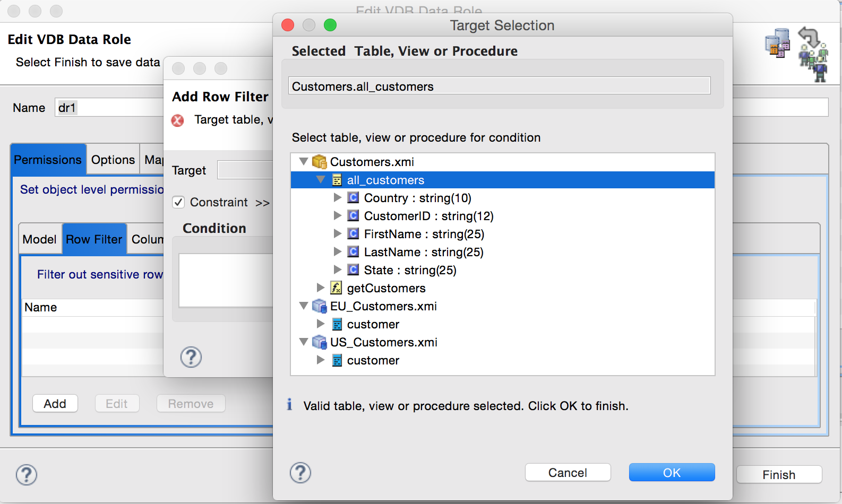Viewport: 842px width, 504px height.
Task: Open help in Target Selection dialog
Action: coord(300,473)
